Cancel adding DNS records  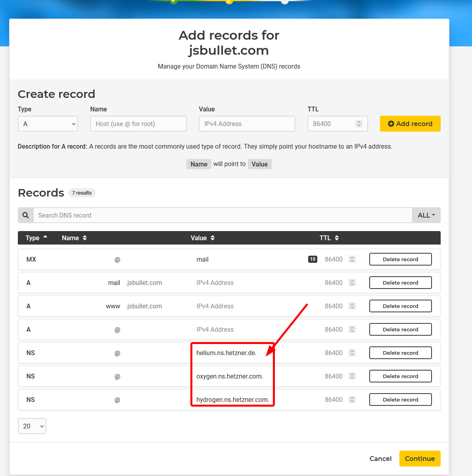coord(380,459)
